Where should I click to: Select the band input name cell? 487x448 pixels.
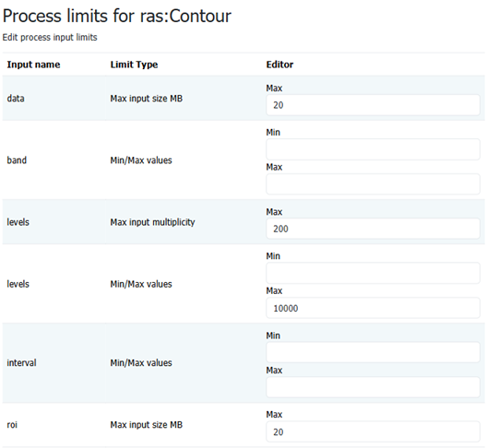pyautogui.click(x=17, y=160)
